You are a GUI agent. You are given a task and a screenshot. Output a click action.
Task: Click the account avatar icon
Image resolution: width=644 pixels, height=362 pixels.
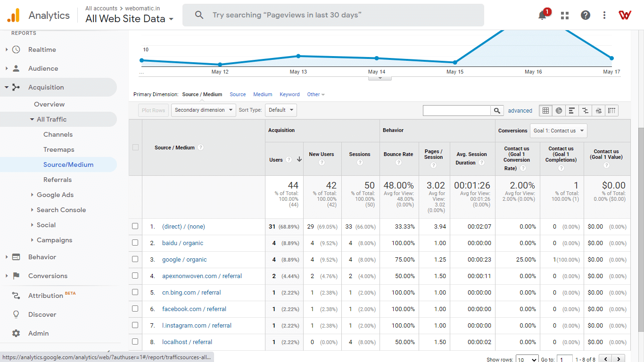[x=625, y=15]
